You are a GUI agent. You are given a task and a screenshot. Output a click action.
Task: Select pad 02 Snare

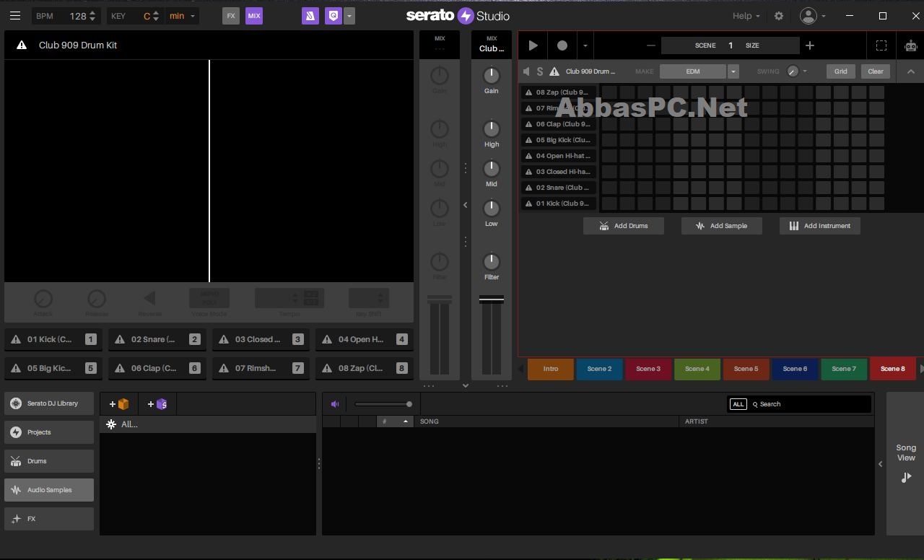click(x=157, y=339)
